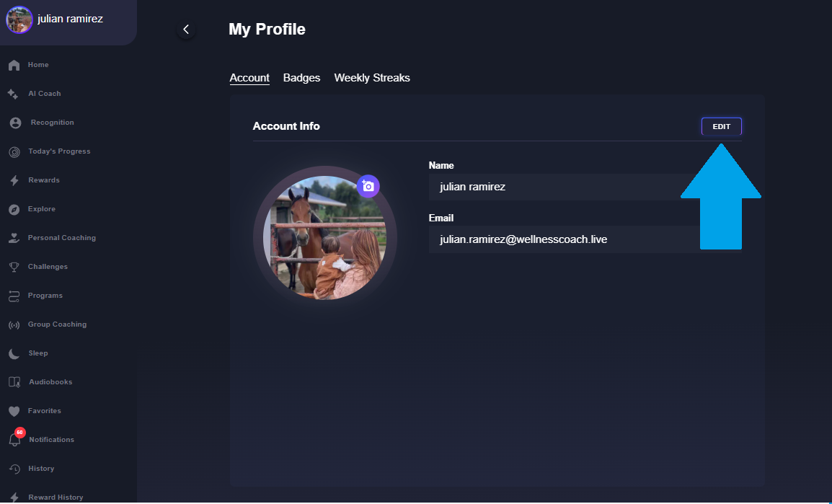Click the Group Coaching broadcast icon
The image size is (832, 504).
(x=14, y=325)
